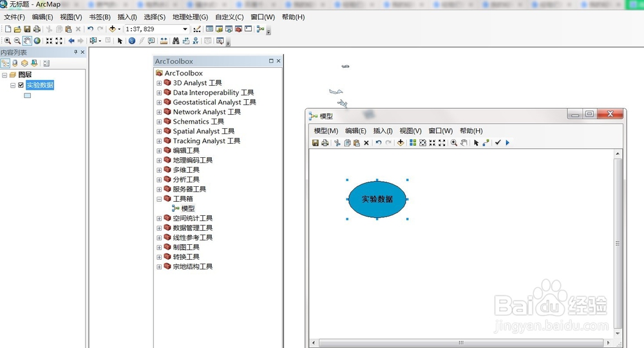This screenshot has width=644, height=348.
Task: Open the 书签(B) menu
Action: click(x=100, y=17)
